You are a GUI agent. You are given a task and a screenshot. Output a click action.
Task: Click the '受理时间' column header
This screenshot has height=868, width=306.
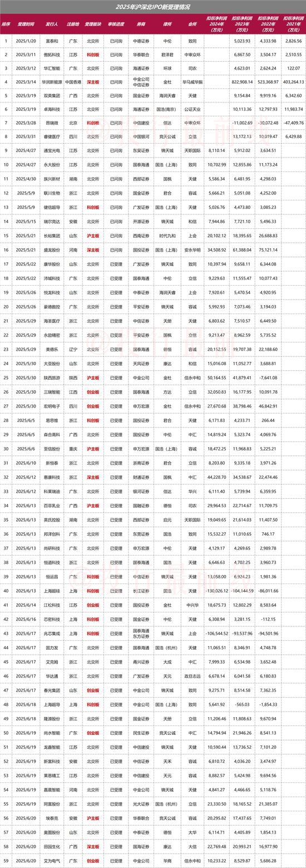[x=26, y=25]
